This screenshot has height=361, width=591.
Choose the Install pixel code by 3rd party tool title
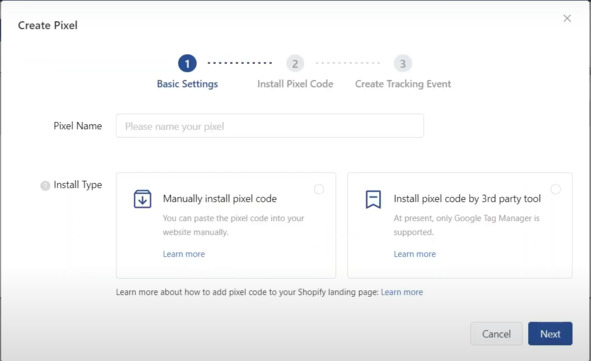467,199
